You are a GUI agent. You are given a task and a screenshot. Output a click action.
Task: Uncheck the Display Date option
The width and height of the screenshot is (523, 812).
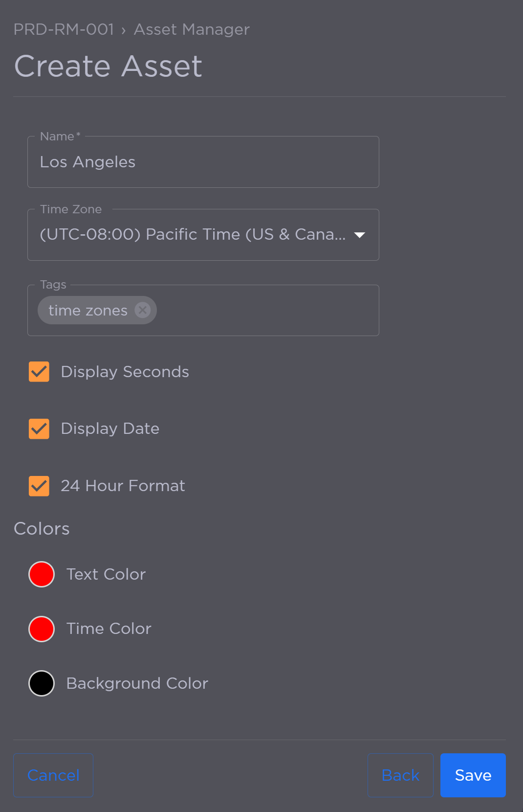coord(39,429)
